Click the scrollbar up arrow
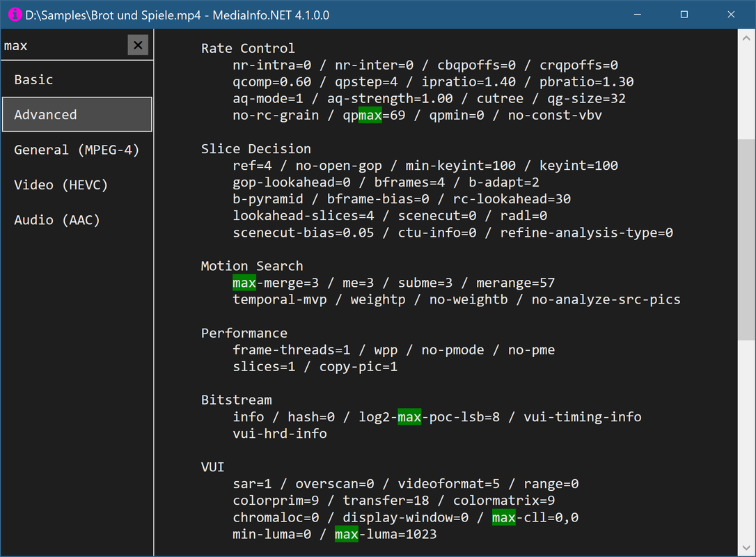756x557 pixels. [x=746, y=38]
